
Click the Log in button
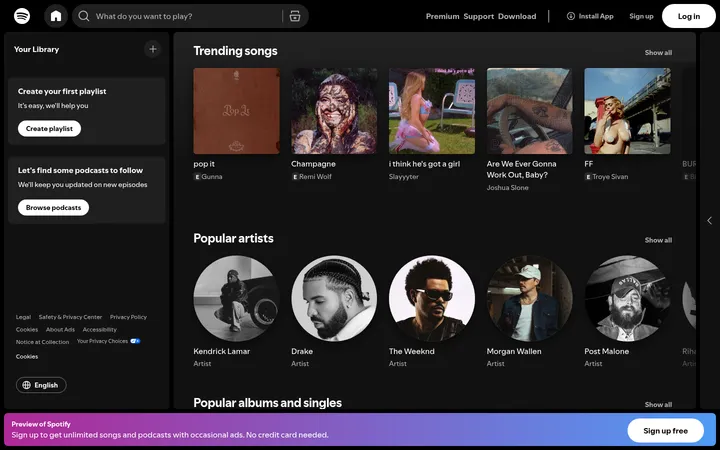(689, 16)
